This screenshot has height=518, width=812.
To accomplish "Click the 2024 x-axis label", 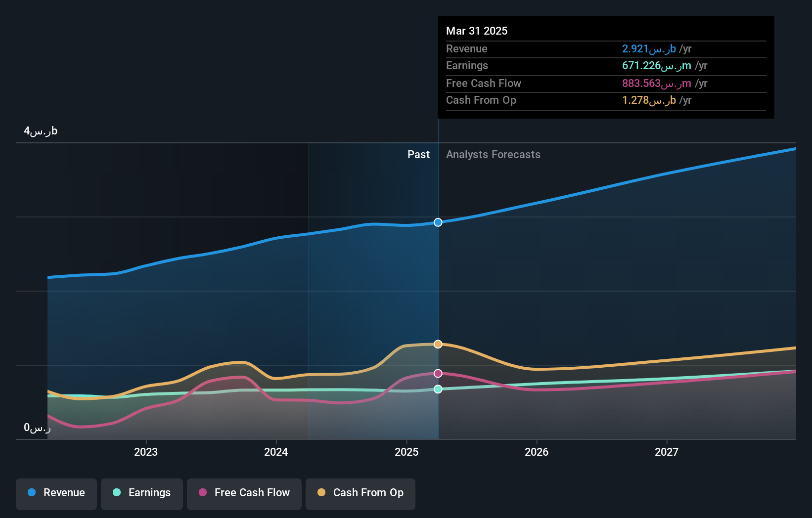I will pyautogui.click(x=276, y=452).
